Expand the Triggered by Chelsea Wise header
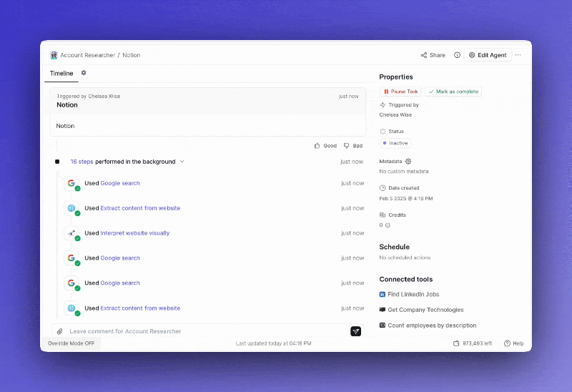 (207, 100)
